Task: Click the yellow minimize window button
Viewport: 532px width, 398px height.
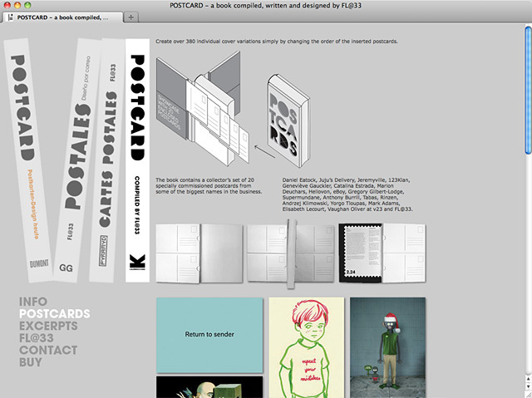Action: (x=17, y=5)
